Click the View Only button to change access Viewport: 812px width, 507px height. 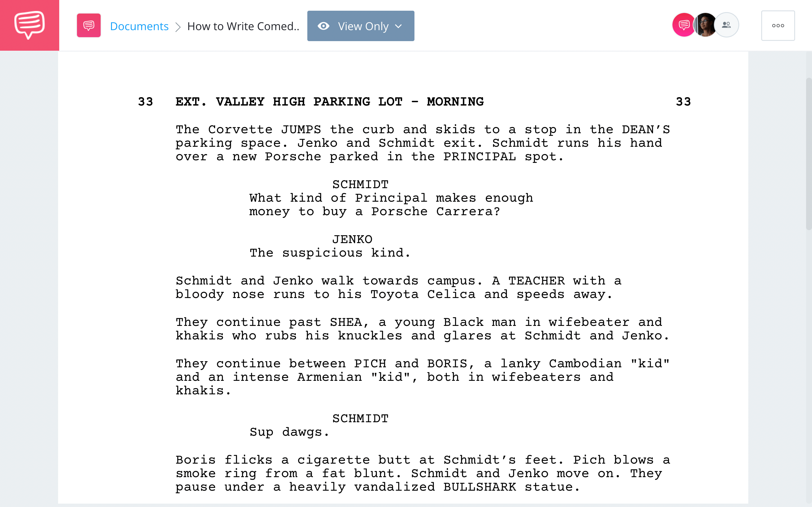(361, 26)
